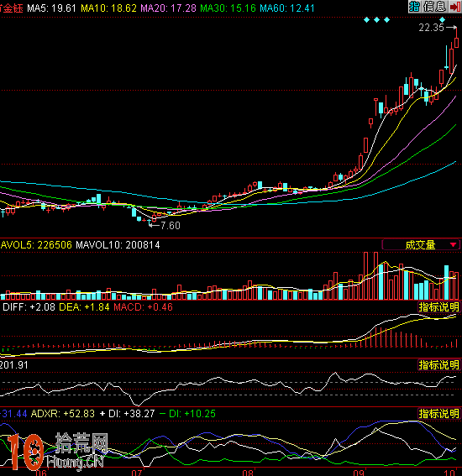This screenshot has width=462, height=476.
Task: Open 指标说明 in the 201.91 indicator panel
Action: [x=438, y=364]
